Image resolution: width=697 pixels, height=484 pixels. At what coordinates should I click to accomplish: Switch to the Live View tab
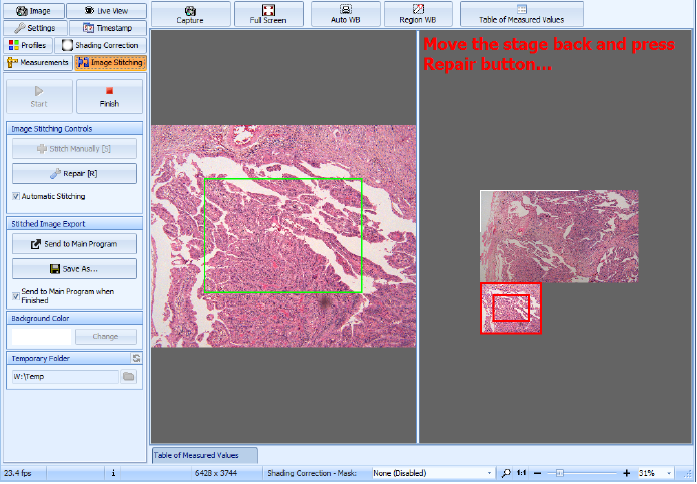[107, 10]
